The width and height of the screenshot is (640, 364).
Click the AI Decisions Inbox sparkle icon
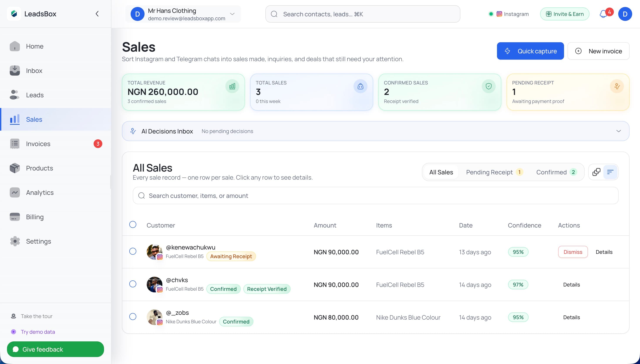(x=133, y=131)
